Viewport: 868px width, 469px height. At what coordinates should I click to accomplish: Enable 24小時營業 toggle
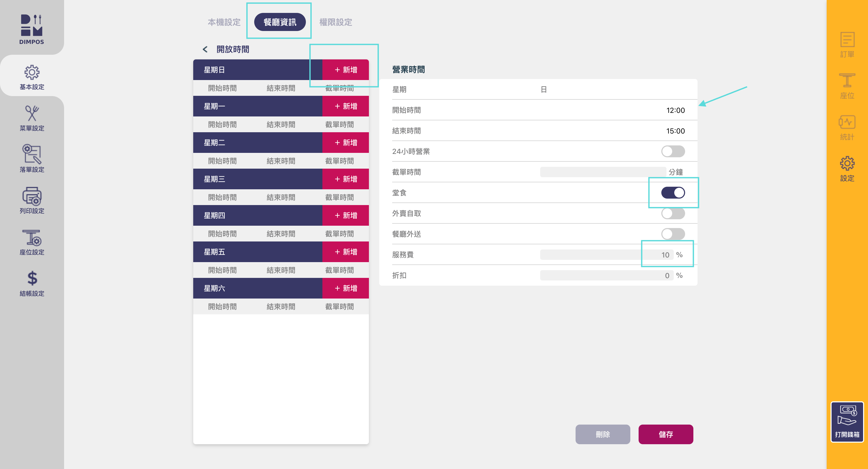pos(672,151)
